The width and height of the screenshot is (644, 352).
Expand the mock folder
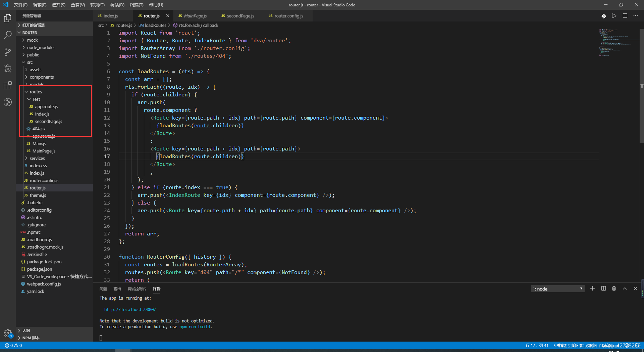pyautogui.click(x=55, y=40)
